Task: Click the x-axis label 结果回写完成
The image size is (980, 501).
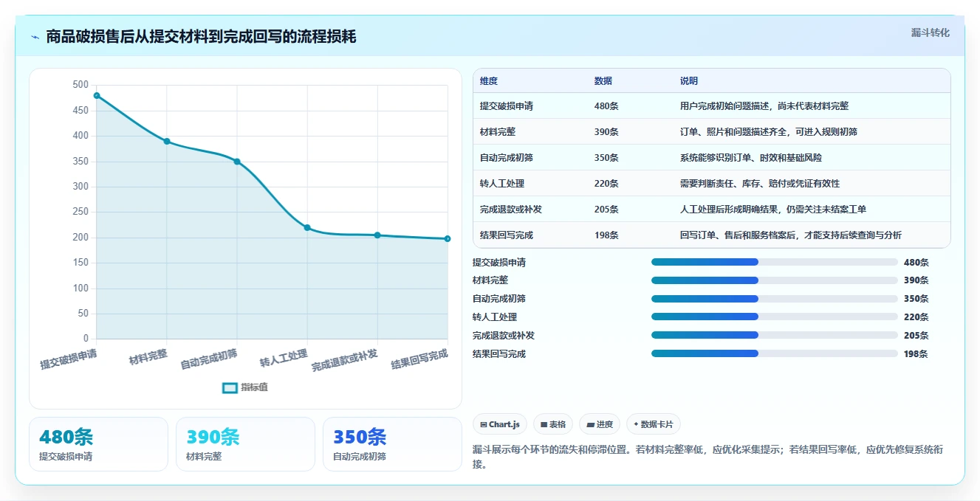Action: [x=419, y=359]
